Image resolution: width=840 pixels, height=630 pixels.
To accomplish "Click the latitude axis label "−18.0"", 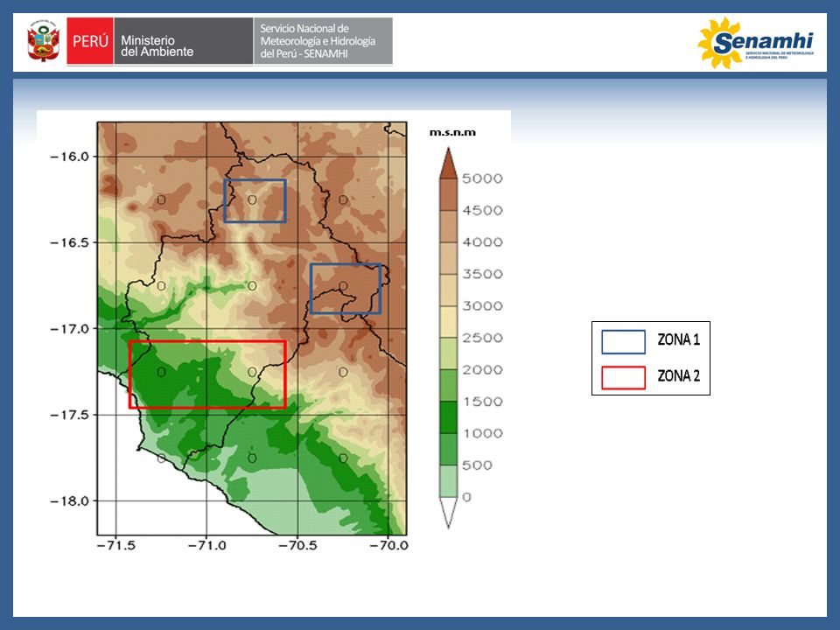I will [x=69, y=500].
